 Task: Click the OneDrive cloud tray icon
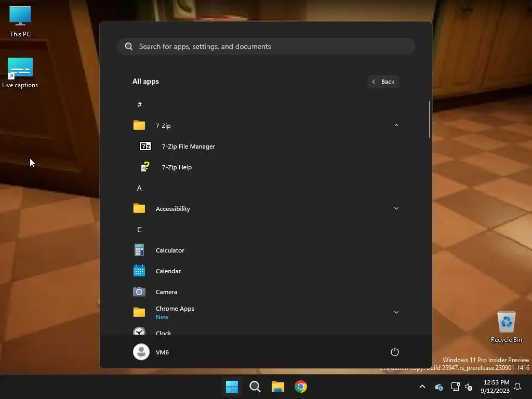[438, 387]
